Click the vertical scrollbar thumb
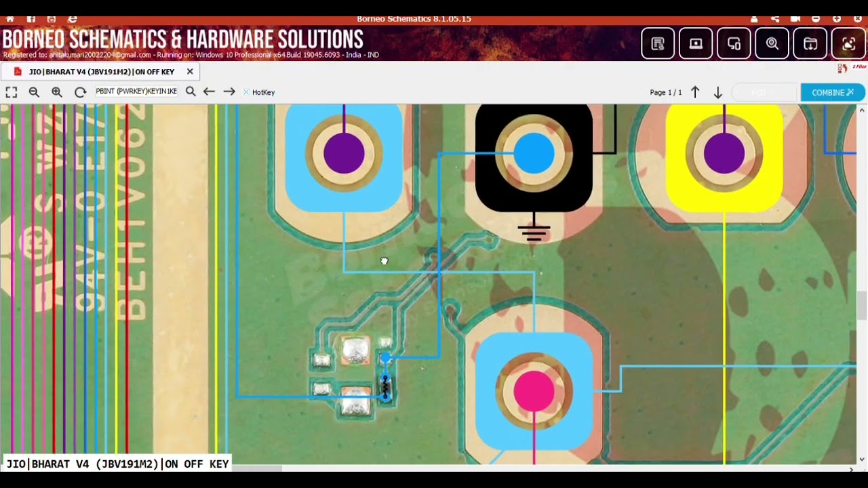 click(x=862, y=305)
